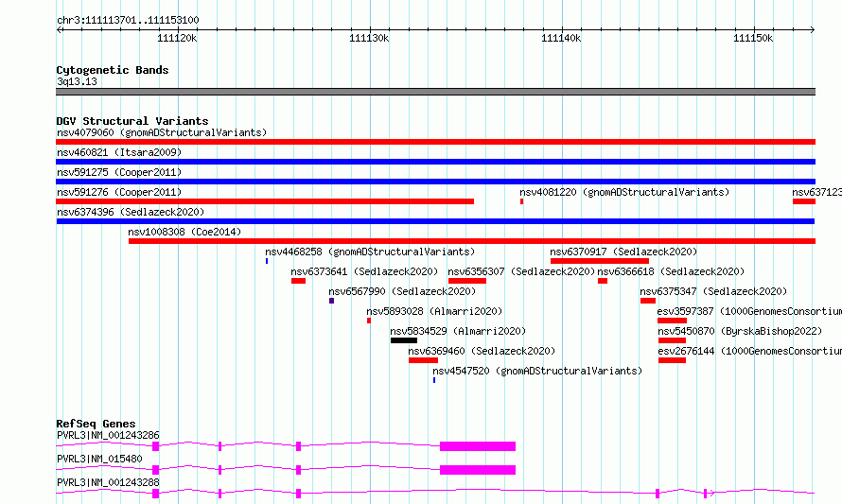
Task: Click the ruler's left end arrow
Action: click(x=59, y=30)
